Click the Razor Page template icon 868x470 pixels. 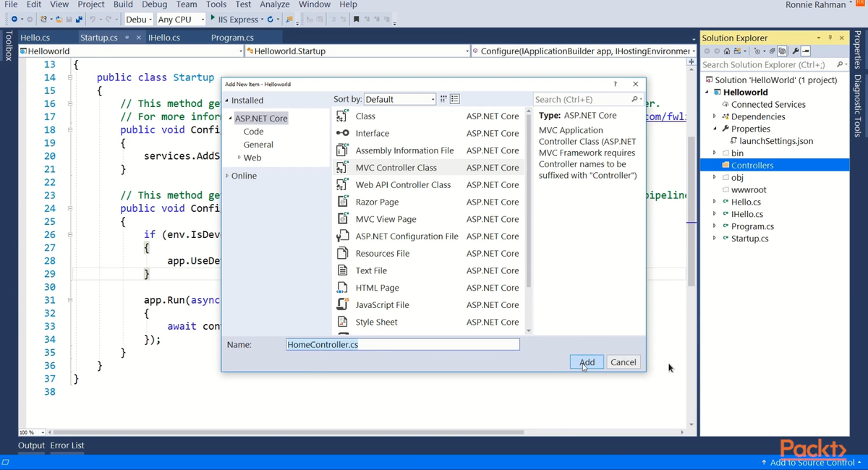343,202
